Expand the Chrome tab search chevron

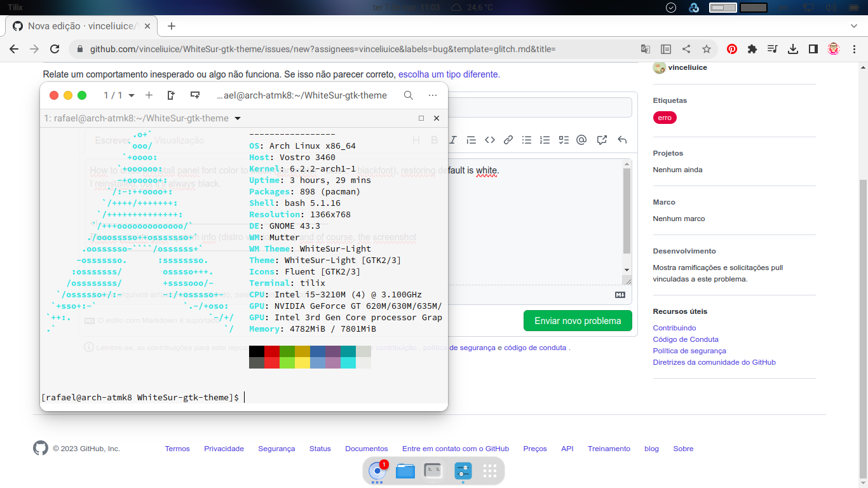tap(854, 26)
